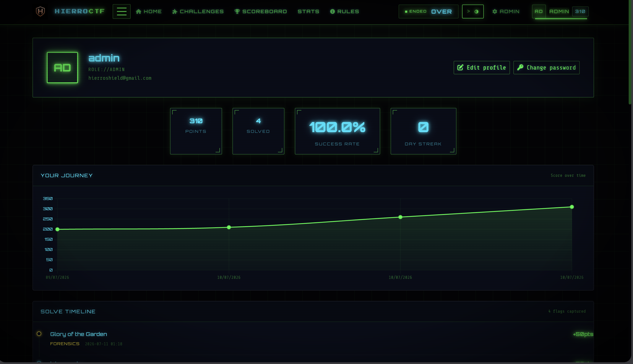Click the yellow timeline dot for Glory of the Garden
The image size is (633, 364).
click(x=39, y=334)
